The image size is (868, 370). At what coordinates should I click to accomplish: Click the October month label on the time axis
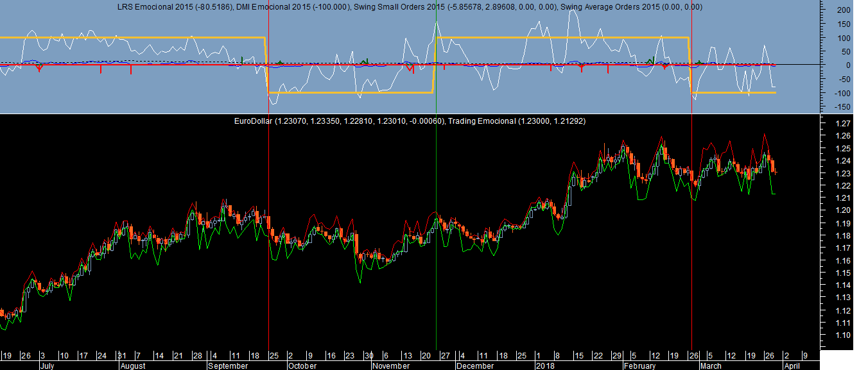pyautogui.click(x=302, y=366)
